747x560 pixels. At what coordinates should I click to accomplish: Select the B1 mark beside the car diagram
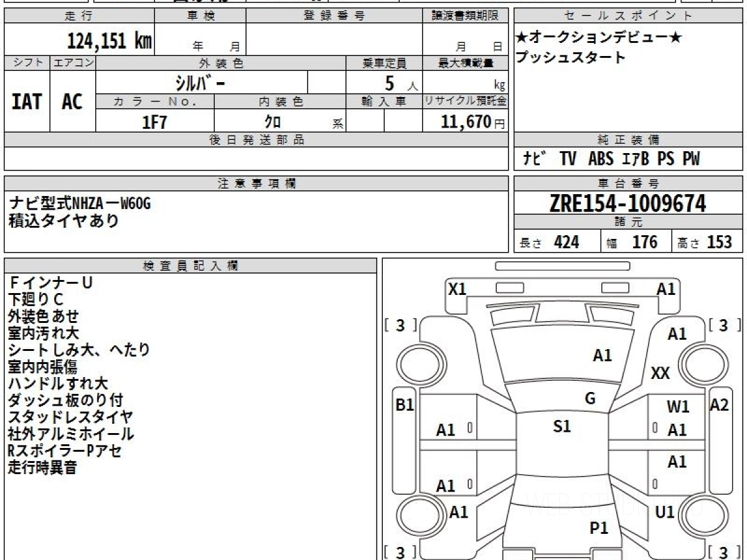(405, 406)
